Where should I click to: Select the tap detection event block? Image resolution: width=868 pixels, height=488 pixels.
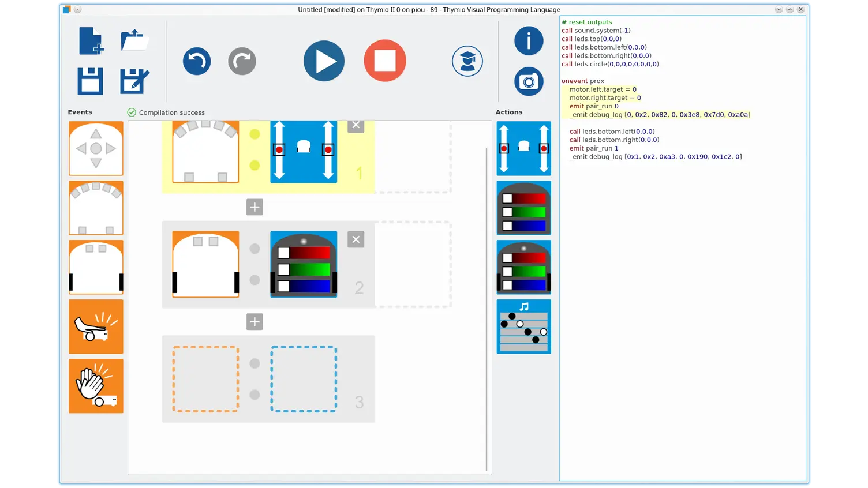coord(96,326)
